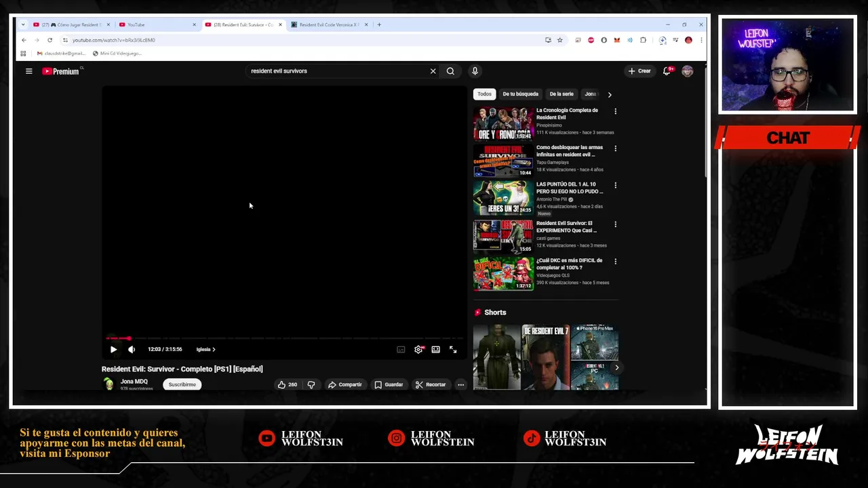Like the video with 260 likes
Image resolution: width=868 pixels, height=488 pixels.
[288, 385]
